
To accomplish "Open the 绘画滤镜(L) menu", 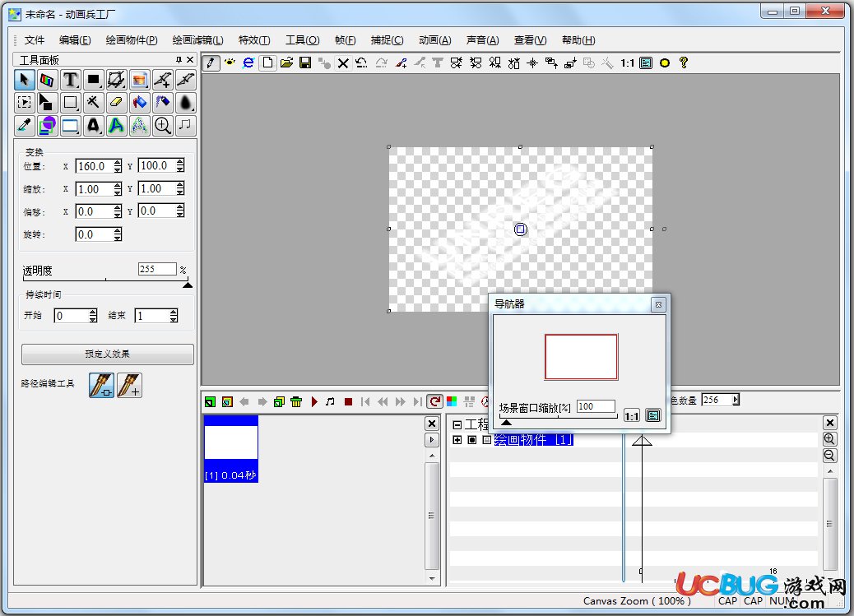I will pyautogui.click(x=197, y=40).
